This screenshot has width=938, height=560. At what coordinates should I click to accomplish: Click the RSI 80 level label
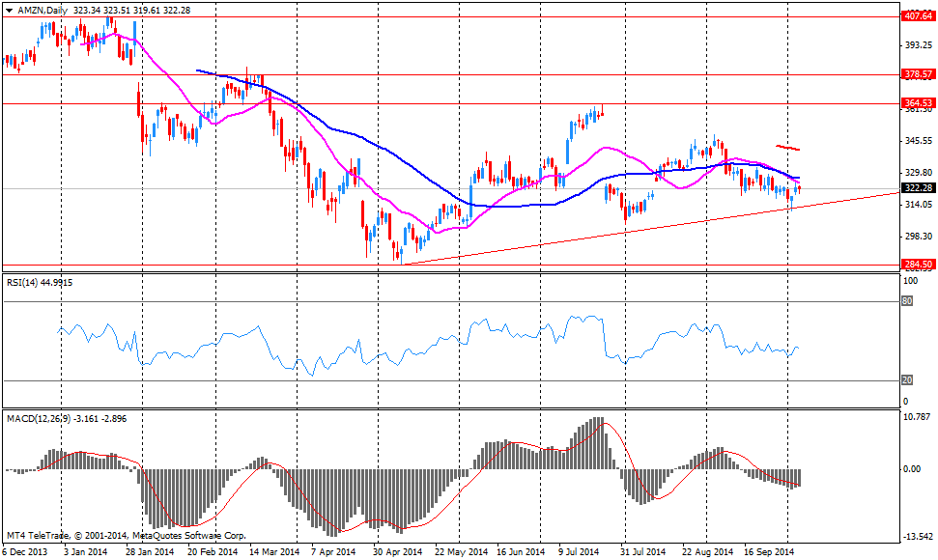pyautogui.click(x=906, y=301)
